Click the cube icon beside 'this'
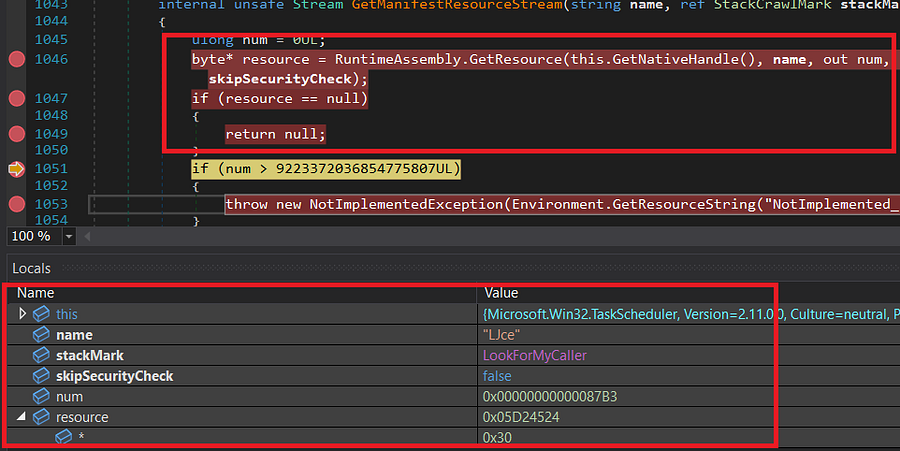Screen dimensions: 900x451 coord(41,314)
